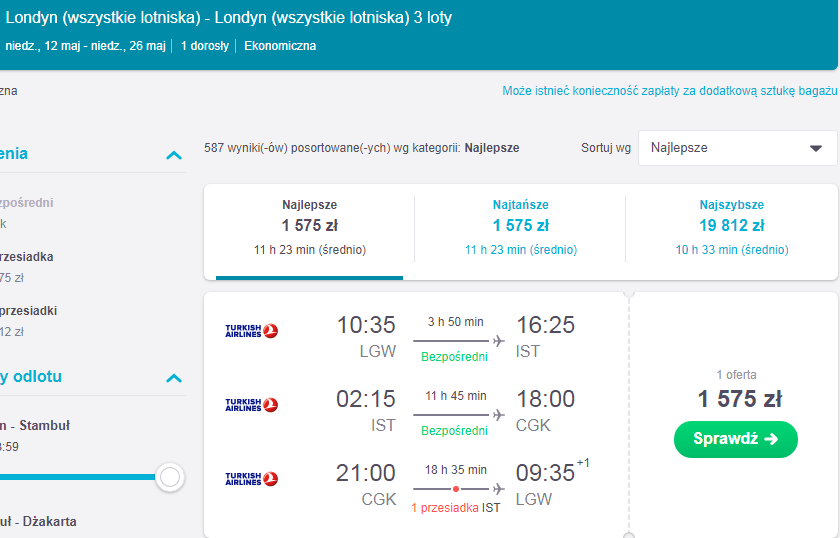Image resolution: width=840 pixels, height=538 pixels.
Task: Click the airplane icon next to 18:00 arrival
Action: click(499, 415)
